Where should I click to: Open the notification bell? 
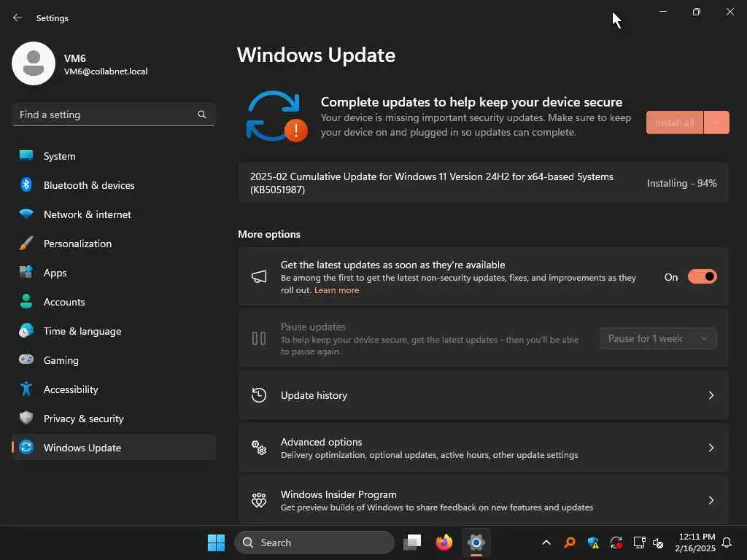(727, 542)
